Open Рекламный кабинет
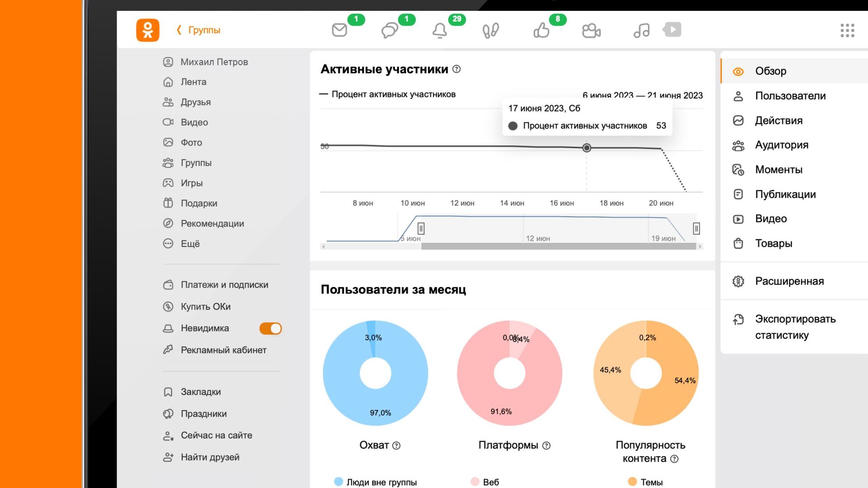This screenshot has height=488, width=868. 215,350
